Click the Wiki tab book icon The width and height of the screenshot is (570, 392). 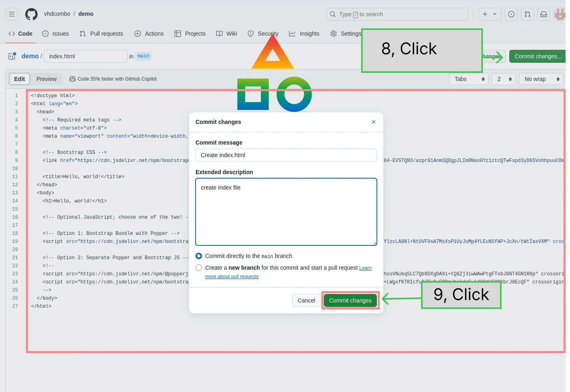point(219,34)
